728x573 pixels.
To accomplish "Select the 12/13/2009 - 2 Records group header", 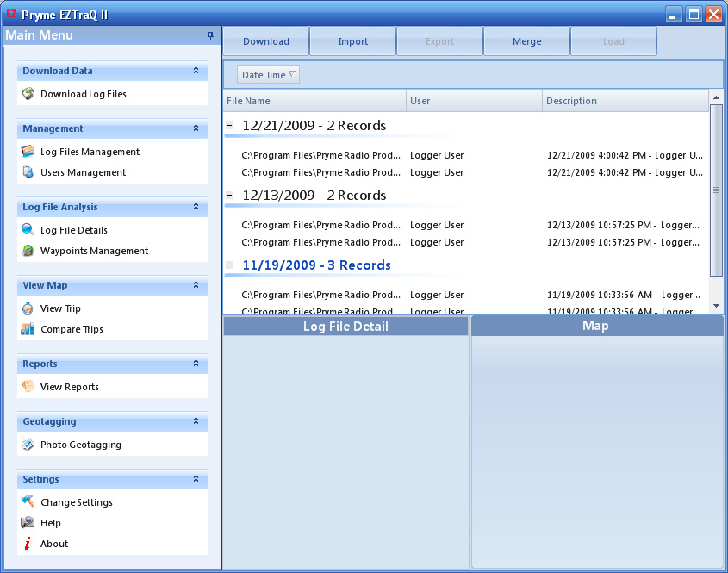I will click(x=314, y=195).
